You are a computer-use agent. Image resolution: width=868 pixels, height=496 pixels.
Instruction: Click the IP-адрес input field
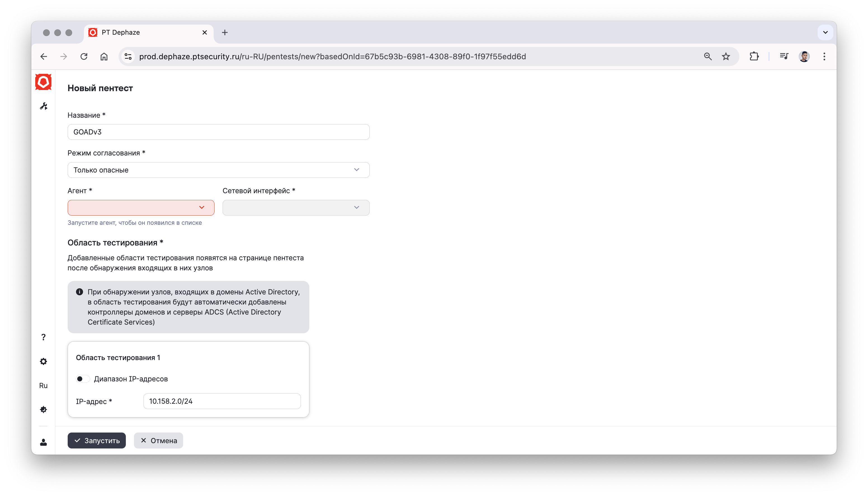(x=222, y=401)
